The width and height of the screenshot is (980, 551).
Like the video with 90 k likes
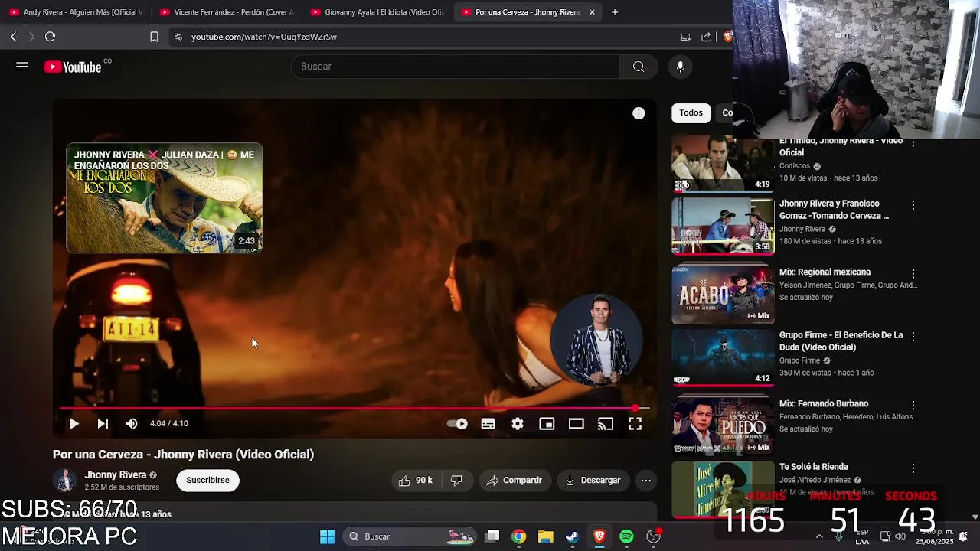click(x=416, y=480)
